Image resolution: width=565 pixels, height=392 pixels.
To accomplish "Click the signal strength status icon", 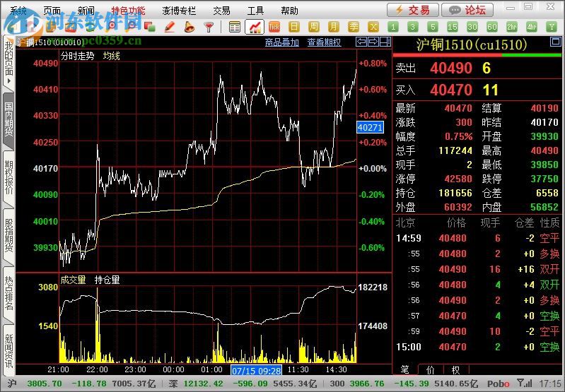I will pos(525,383).
